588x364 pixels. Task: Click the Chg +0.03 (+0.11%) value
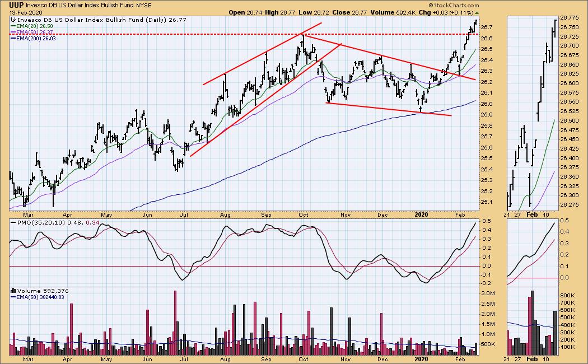click(446, 12)
